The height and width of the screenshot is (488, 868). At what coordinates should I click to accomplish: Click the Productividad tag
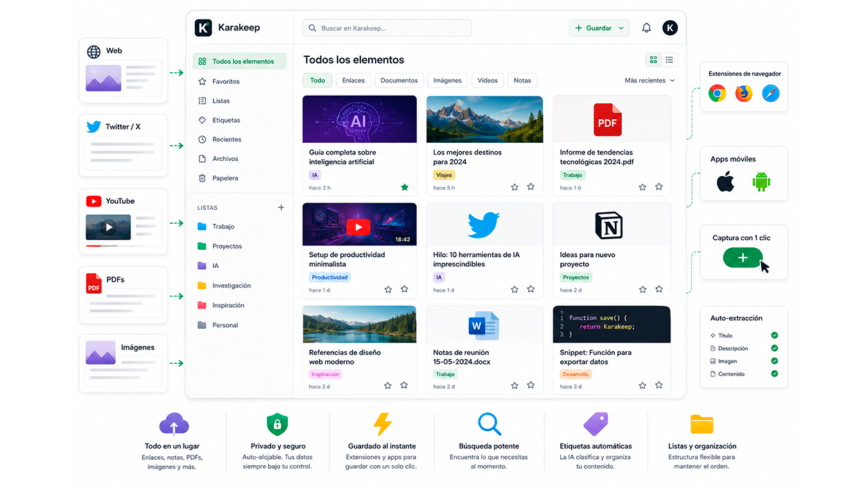point(330,277)
